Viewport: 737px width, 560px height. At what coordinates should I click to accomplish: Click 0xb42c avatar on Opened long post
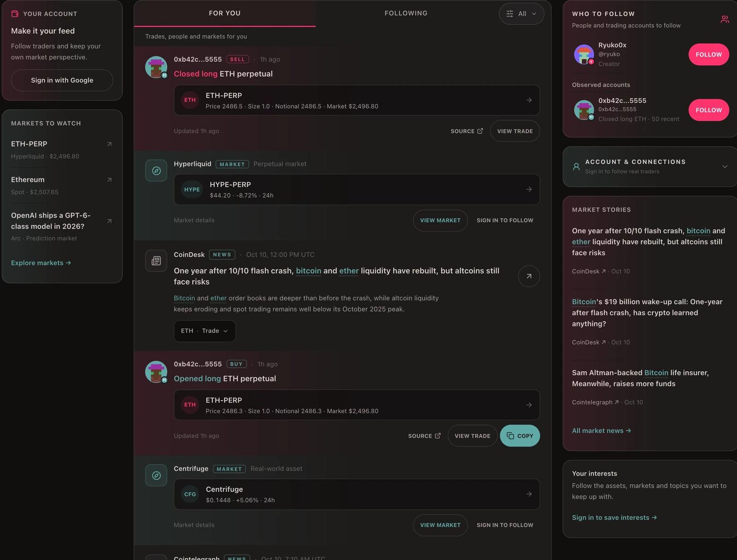(156, 372)
